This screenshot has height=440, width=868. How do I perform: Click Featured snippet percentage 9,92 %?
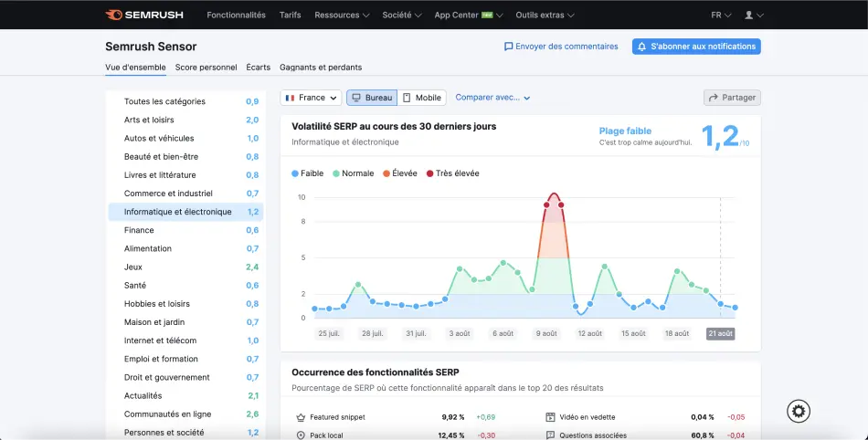pyautogui.click(x=453, y=417)
